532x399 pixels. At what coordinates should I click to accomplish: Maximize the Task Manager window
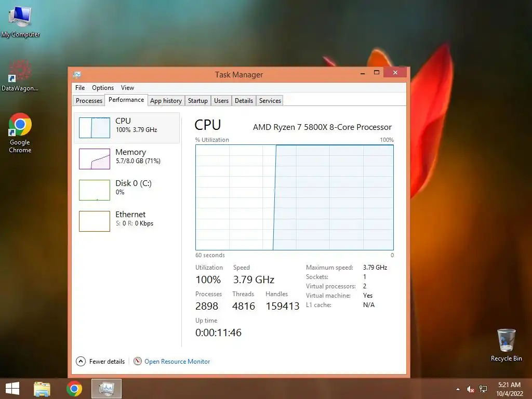pyautogui.click(x=377, y=73)
